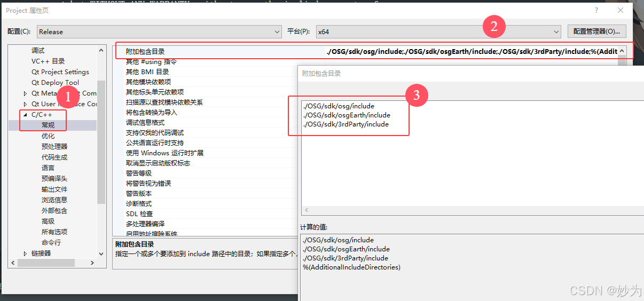Viewport: 644px width, 301px height.
Task: Open the 平台 x64 dropdown
Action: [x=438, y=31]
